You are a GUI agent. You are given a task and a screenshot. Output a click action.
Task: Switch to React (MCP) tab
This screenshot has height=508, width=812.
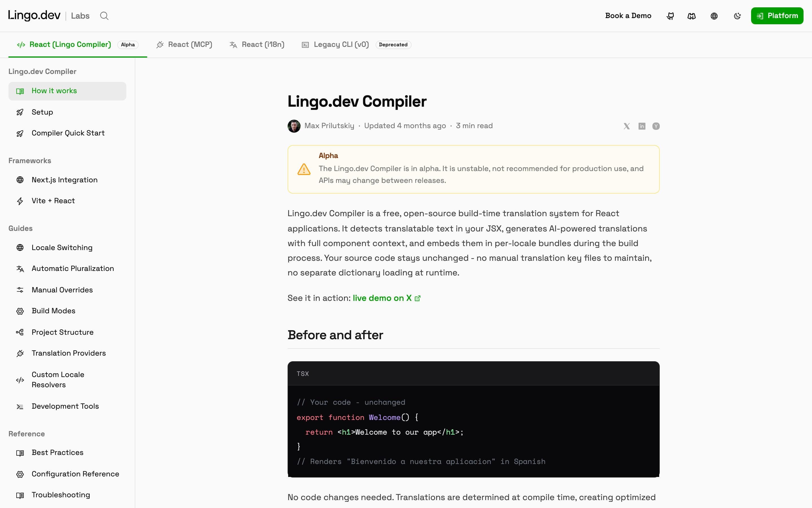coord(184,44)
